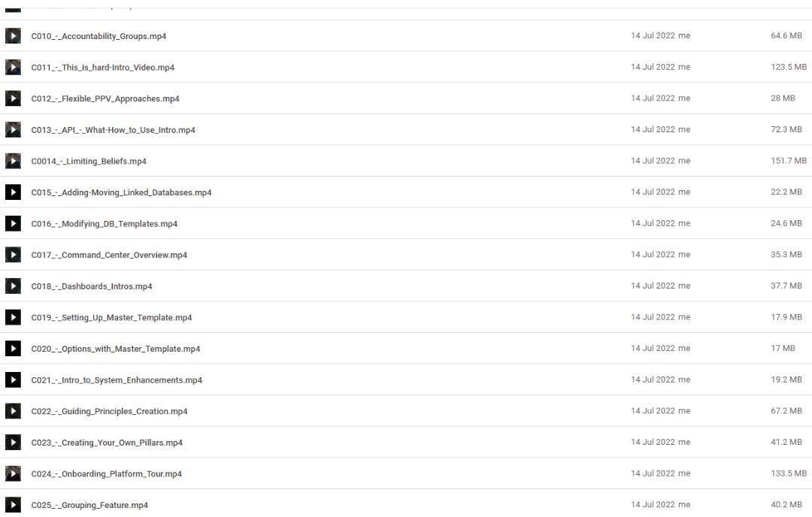Select the video thumbnail for C0014 Limiting Beliefs
The height and width of the screenshot is (517, 812).
(x=13, y=161)
